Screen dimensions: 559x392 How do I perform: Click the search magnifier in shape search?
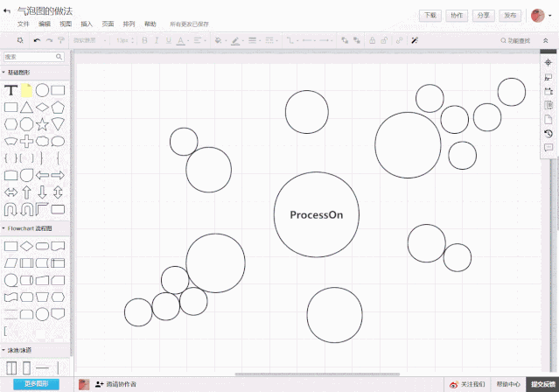(59, 57)
